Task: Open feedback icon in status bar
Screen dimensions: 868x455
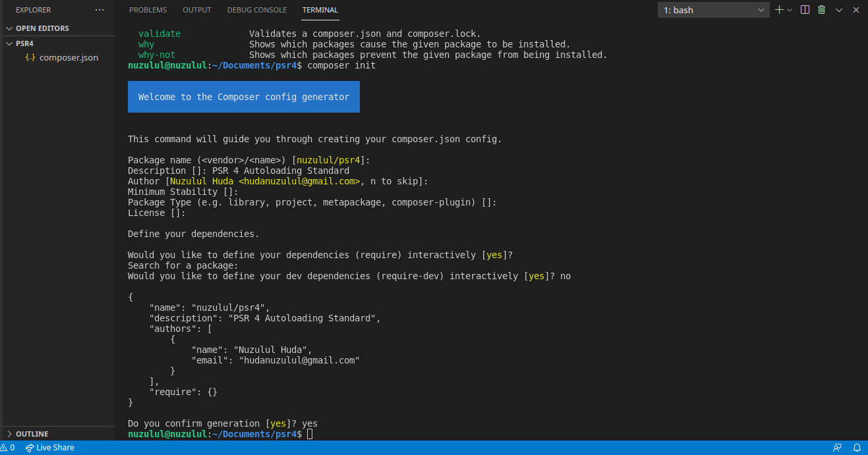Action: [x=837, y=448]
